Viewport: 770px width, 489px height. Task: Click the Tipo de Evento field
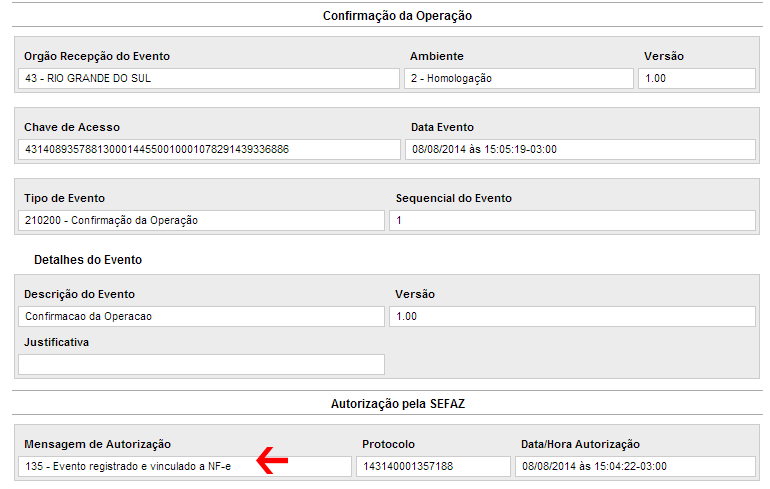(201, 220)
